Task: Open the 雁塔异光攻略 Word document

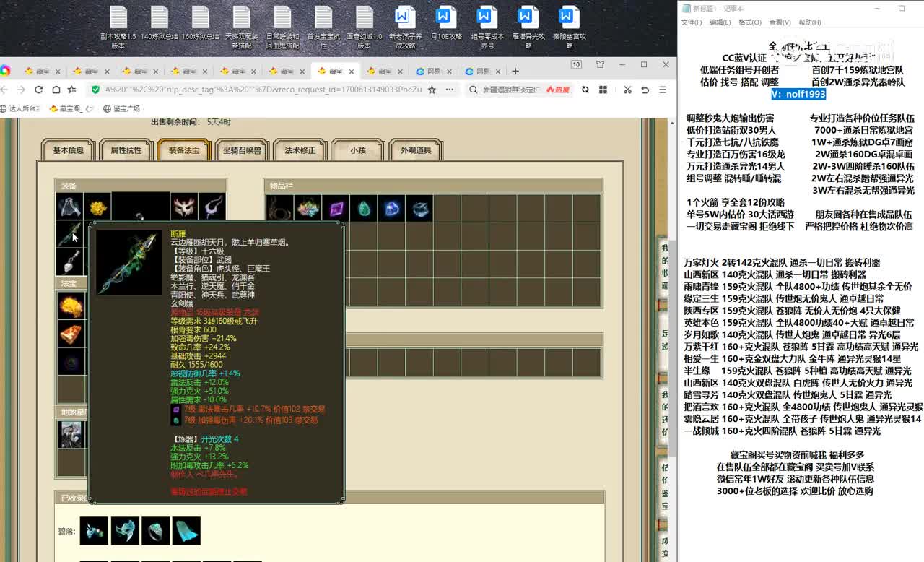Action: [x=528, y=27]
